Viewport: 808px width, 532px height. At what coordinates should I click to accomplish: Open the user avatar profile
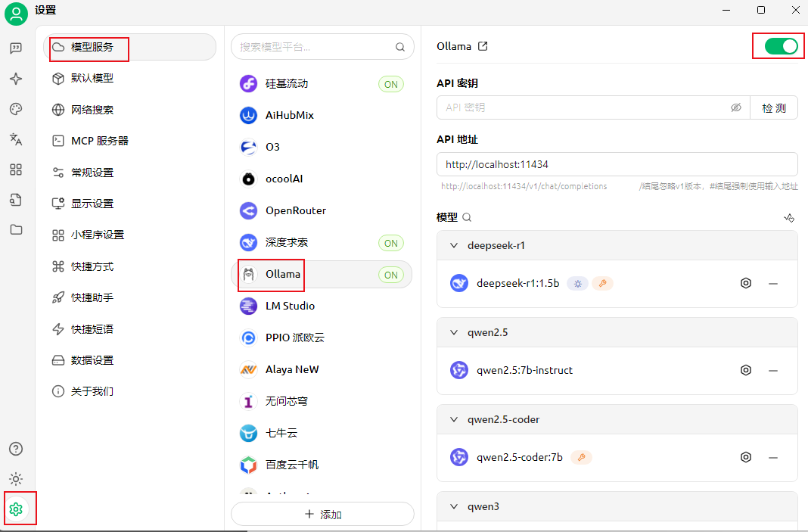click(16, 14)
